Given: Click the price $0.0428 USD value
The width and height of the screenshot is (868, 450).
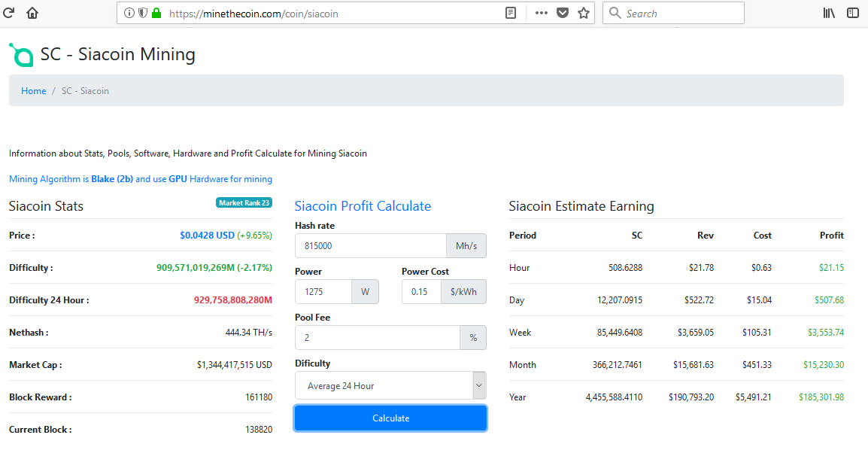Looking at the screenshot, I should pyautogui.click(x=207, y=236).
